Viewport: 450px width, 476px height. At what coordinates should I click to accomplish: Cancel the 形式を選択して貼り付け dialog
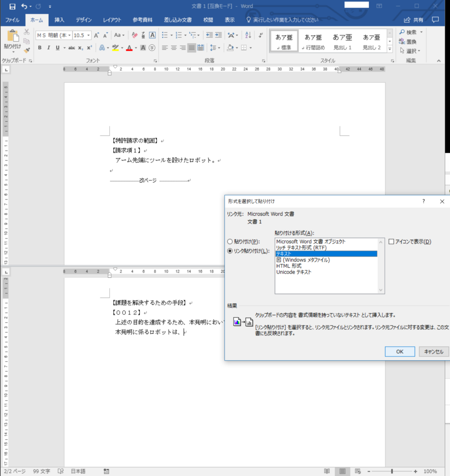[433, 351]
